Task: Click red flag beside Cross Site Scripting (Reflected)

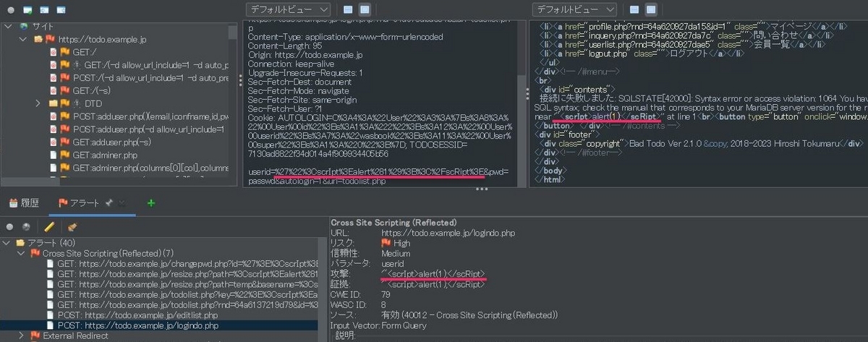Action: [35, 253]
